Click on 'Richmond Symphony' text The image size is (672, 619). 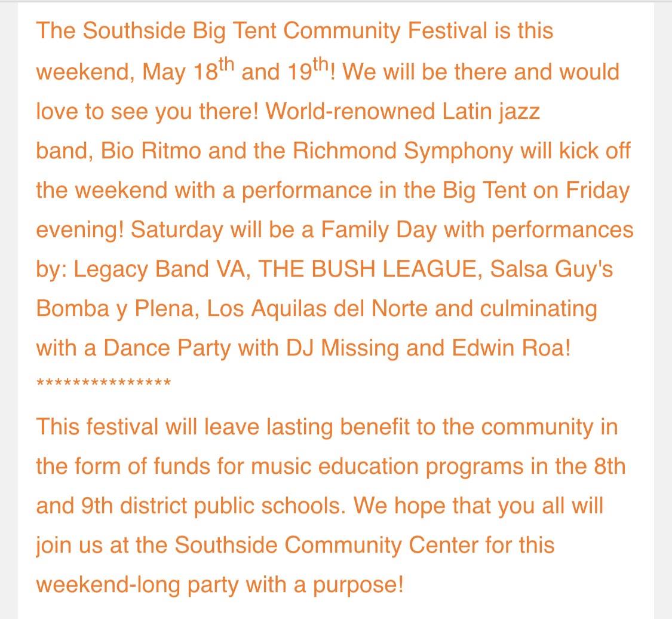point(403,151)
